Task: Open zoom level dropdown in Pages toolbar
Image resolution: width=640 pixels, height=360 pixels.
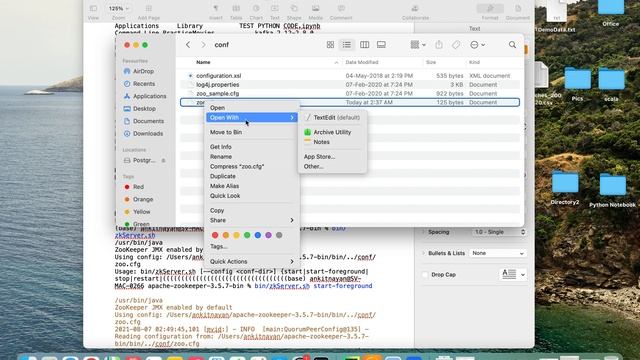Action: [x=118, y=8]
